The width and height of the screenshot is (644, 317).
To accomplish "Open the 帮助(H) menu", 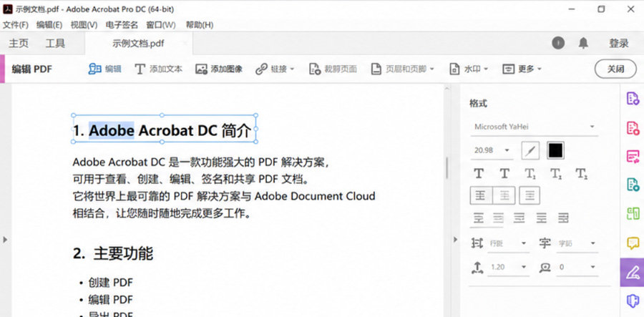I will [x=200, y=25].
